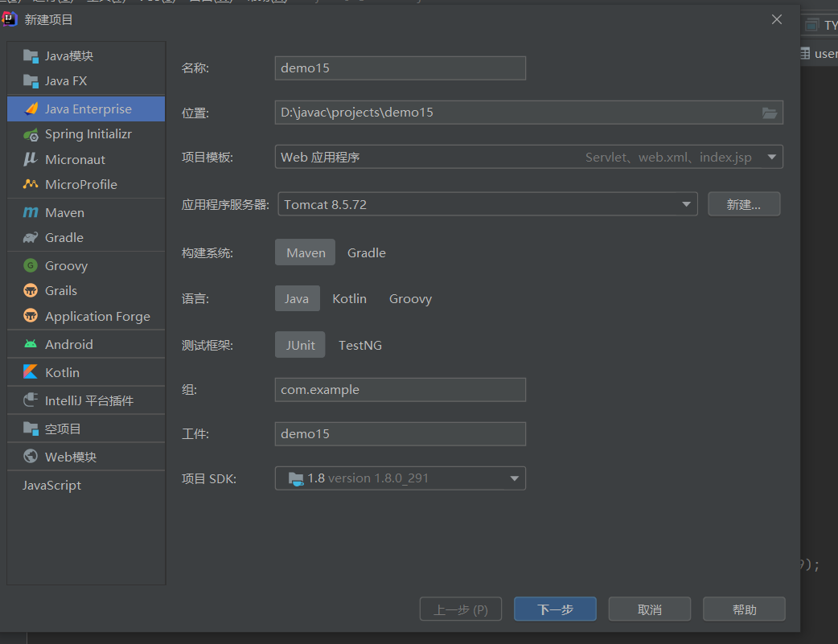Click the Micronaut mu icon
Image resolution: width=838 pixels, height=644 pixels.
31,159
